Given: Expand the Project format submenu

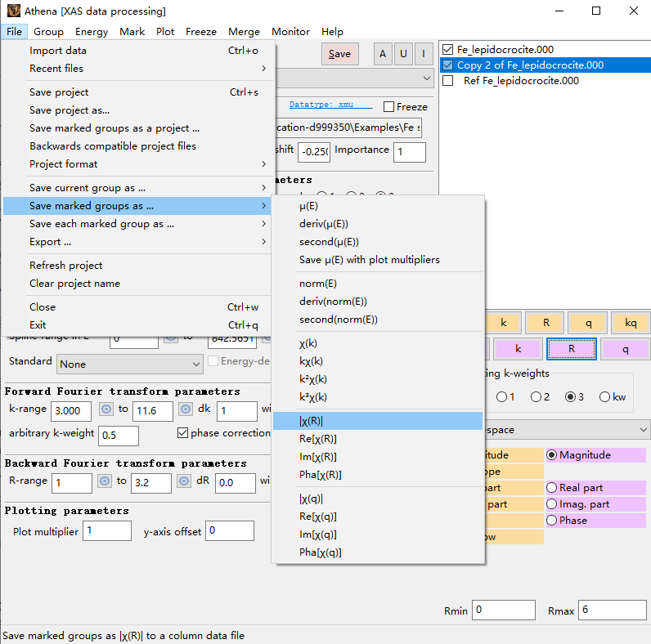Looking at the screenshot, I should 137,164.
